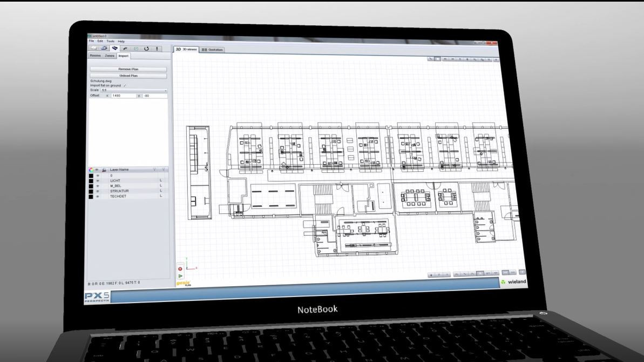
Task: Click the Unload Plan button
Action: [128, 76]
